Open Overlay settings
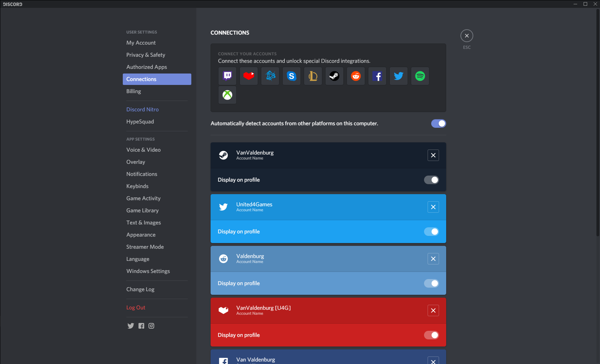Viewport: 600px width, 364px height. click(157, 162)
